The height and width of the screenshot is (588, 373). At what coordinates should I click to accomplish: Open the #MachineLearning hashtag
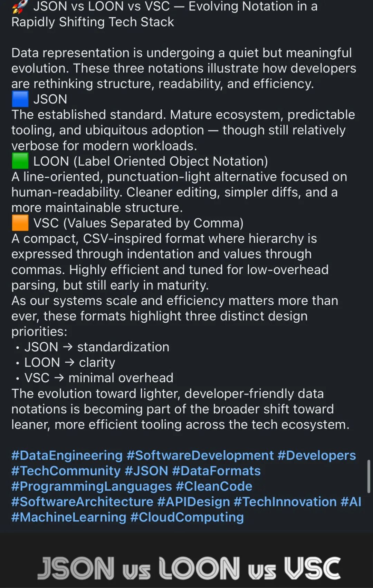(69, 517)
